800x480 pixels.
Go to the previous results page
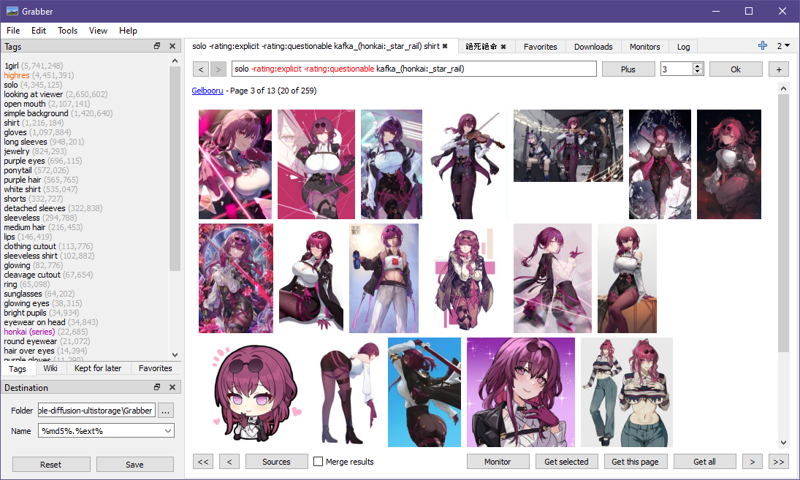point(230,461)
